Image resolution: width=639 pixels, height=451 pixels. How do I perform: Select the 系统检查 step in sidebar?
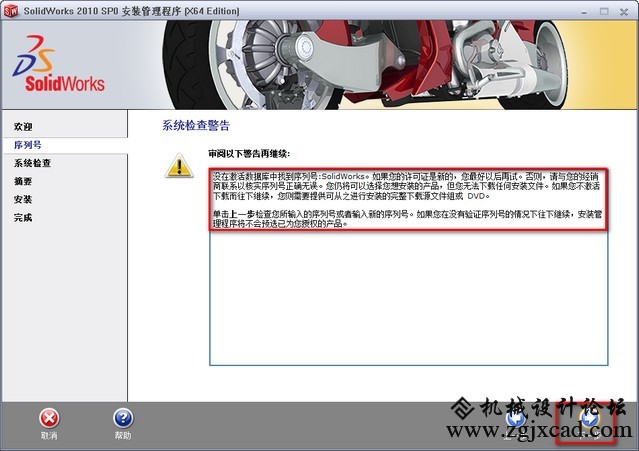[x=32, y=163]
